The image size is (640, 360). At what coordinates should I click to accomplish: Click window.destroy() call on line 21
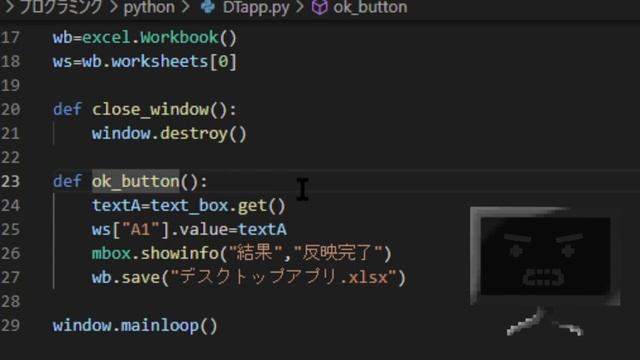coord(169,134)
